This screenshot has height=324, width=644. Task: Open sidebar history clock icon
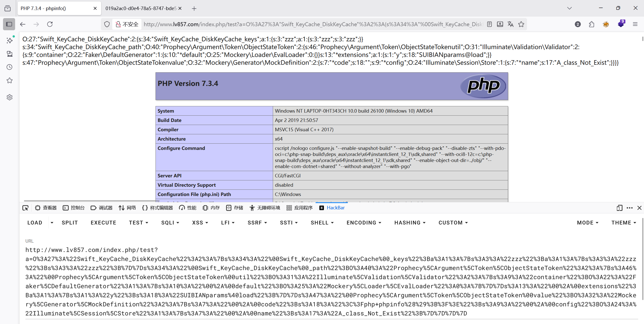point(10,67)
